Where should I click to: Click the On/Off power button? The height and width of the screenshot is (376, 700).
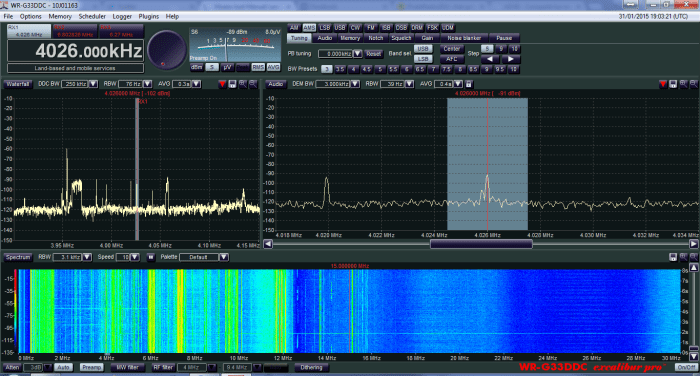[686, 368]
